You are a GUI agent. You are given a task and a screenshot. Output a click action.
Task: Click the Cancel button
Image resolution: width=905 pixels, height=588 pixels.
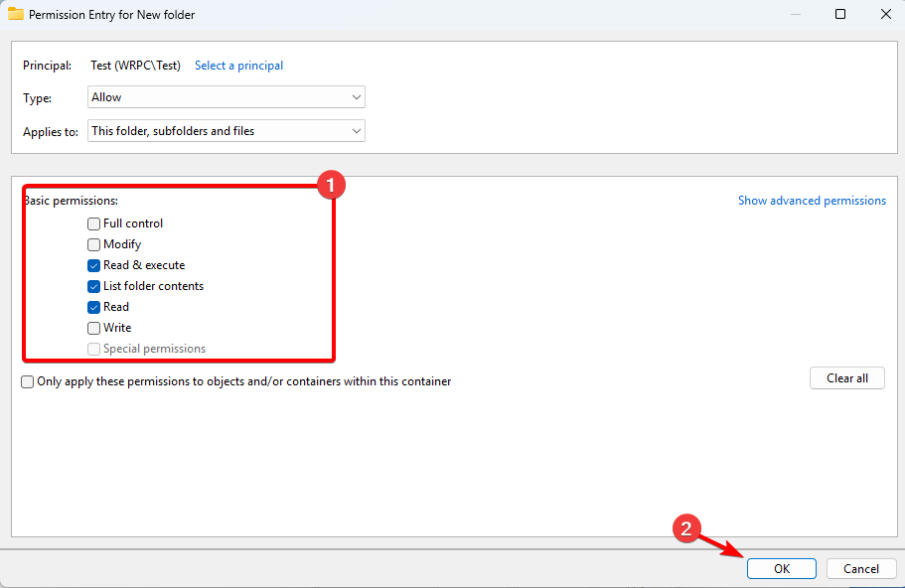861,568
